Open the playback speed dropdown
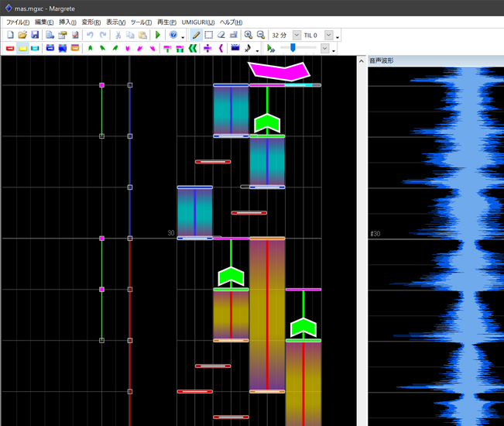The width and height of the screenshot is (504, 426). coord(325,48)
